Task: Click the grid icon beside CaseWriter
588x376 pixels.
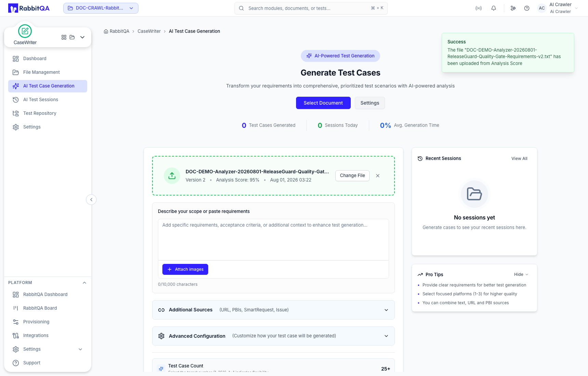Action: 64,37
